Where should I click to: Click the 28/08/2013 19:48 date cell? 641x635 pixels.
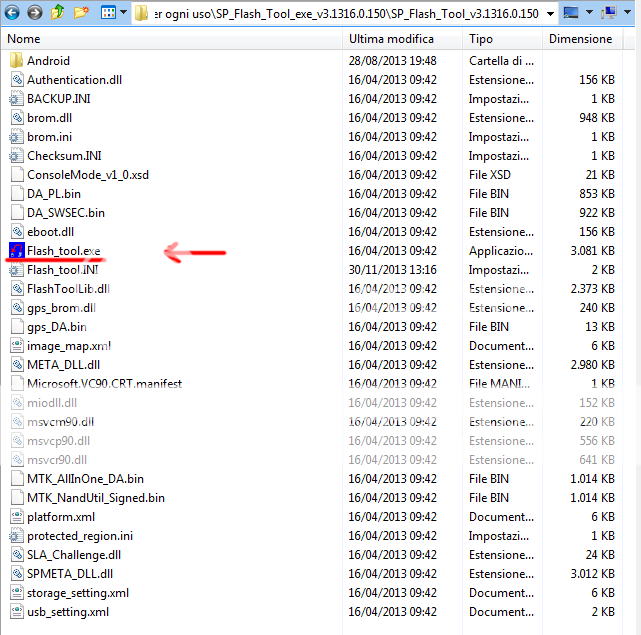pos(392,61)
